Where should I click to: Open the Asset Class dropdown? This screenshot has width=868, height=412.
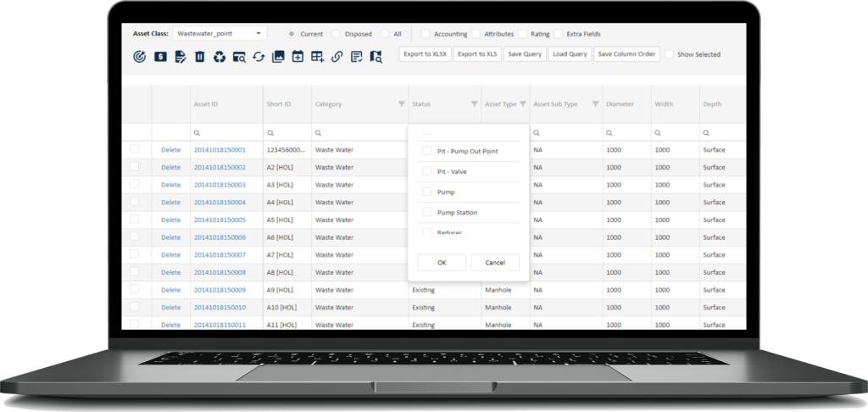220,34
